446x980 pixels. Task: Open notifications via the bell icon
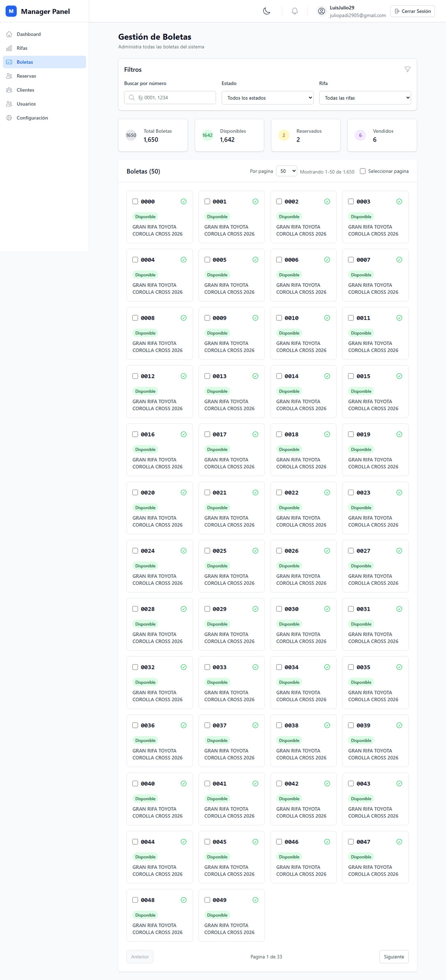click(x=295, y=11)
